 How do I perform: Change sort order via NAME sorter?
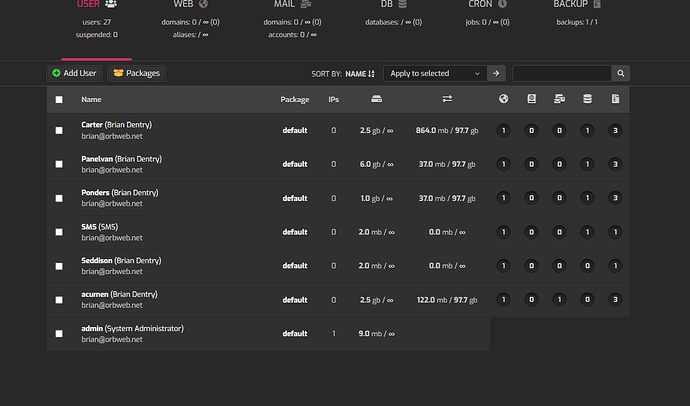coord(360,74)
